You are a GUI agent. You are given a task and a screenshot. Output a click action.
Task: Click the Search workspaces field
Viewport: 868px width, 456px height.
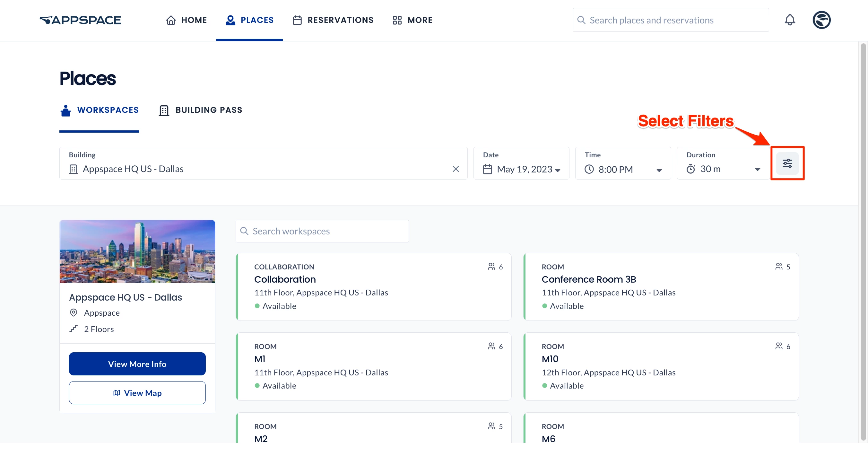322,231
